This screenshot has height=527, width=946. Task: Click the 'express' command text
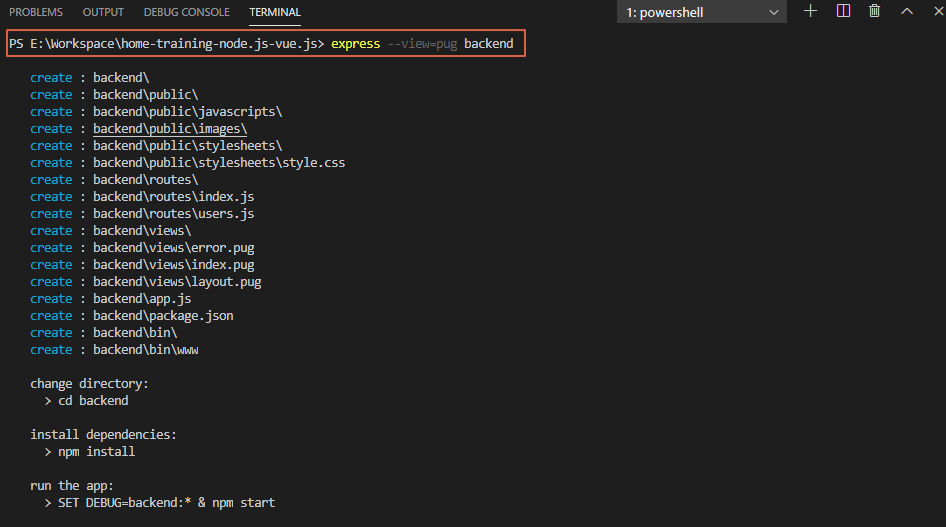pyautogui.click(x=355, y=43)
